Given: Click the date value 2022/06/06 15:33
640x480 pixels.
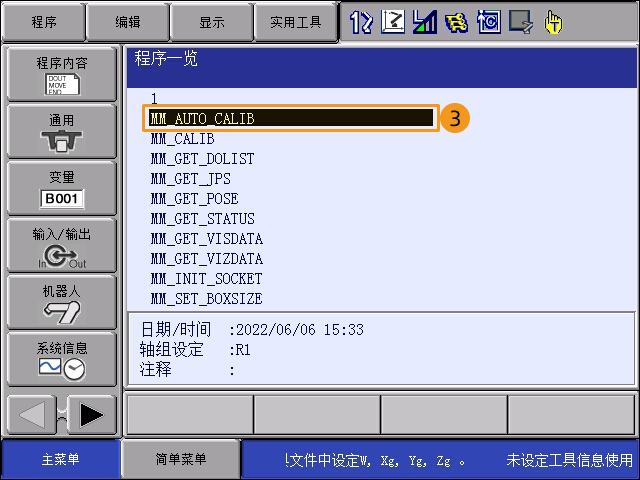Looking at the screenshot, I should [300, 329].
